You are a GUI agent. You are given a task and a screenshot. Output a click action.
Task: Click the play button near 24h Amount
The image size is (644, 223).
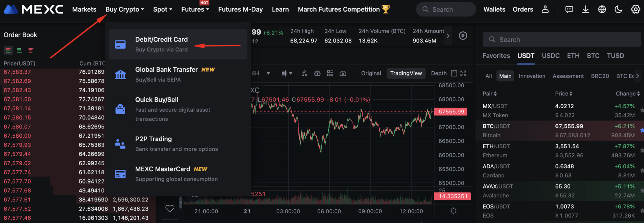[463, 36]
